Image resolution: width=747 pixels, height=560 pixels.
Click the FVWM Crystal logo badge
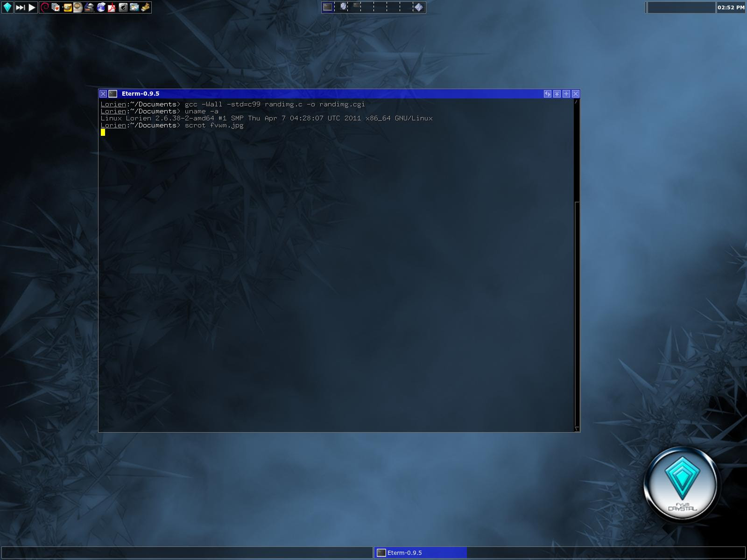pos(682,484)
